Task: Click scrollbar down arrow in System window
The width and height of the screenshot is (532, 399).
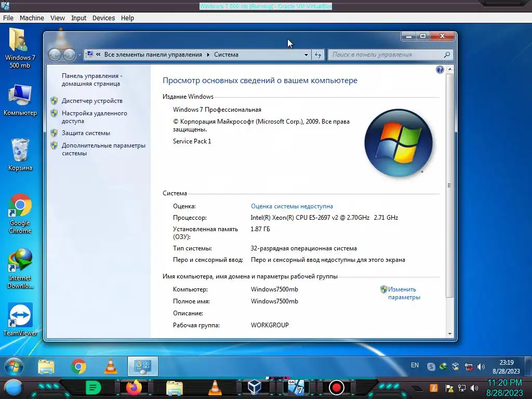Action: pos(450,334)
